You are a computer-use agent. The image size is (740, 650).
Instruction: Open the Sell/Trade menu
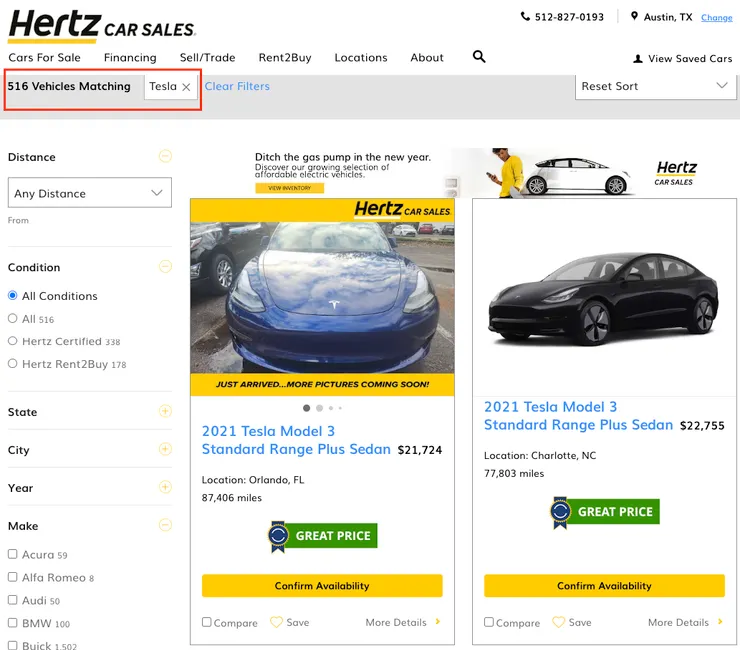208,58
